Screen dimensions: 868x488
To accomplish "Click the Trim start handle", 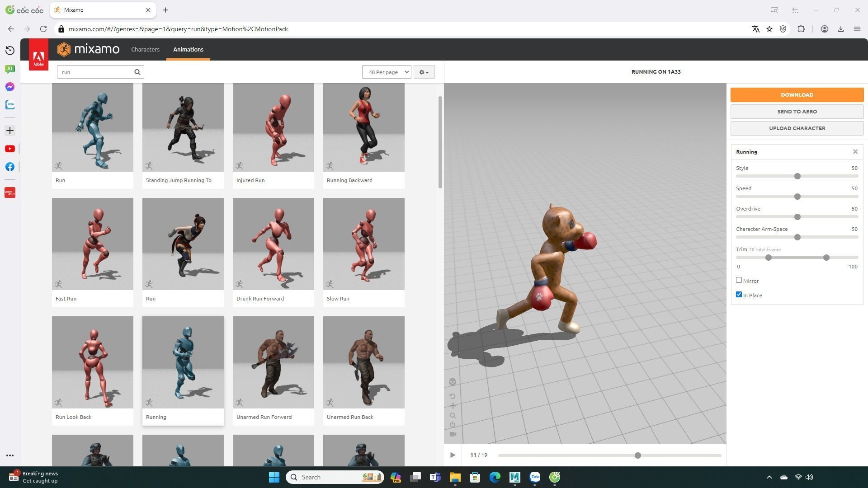I will [x=768, y=258].
